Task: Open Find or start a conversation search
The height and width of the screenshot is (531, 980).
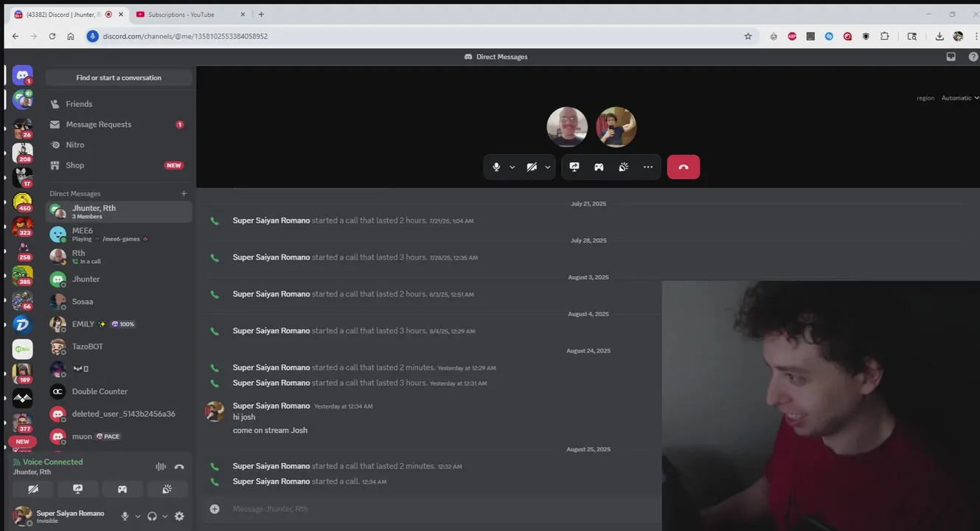Action: (x=119, y=77)
